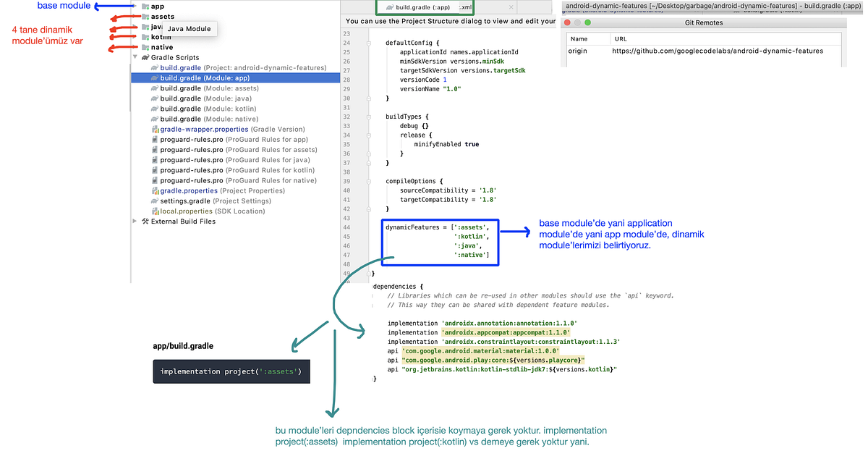Close the .xml editor tab
Viewport: 868px width, 451px height.
point(512,8)
